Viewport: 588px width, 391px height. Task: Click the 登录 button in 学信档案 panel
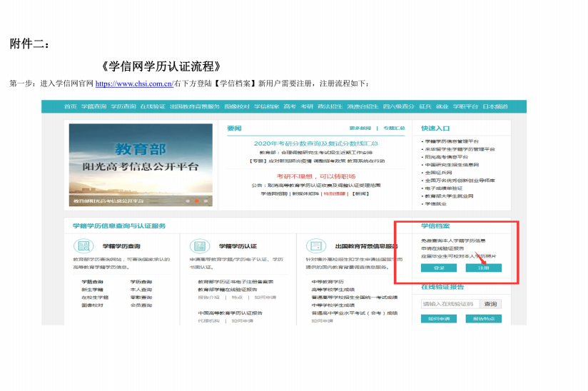click(x=439, y=268)
